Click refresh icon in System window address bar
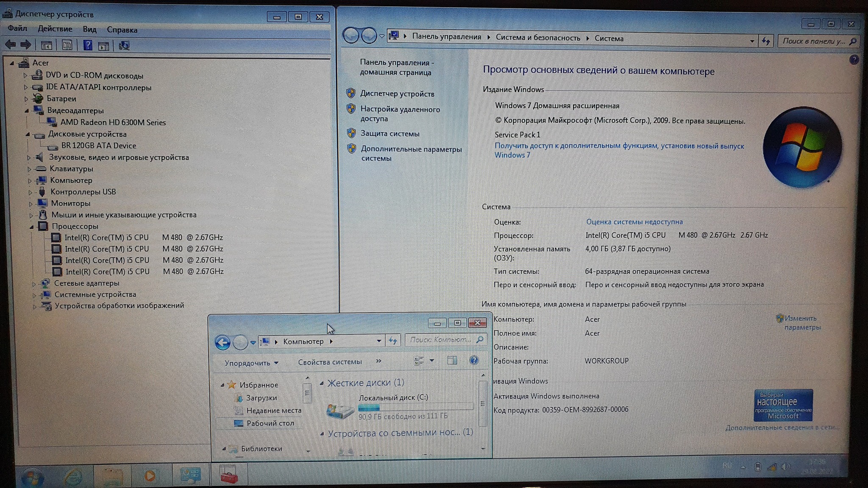This screenshot has width=868, height=488. tap(766, 41)
